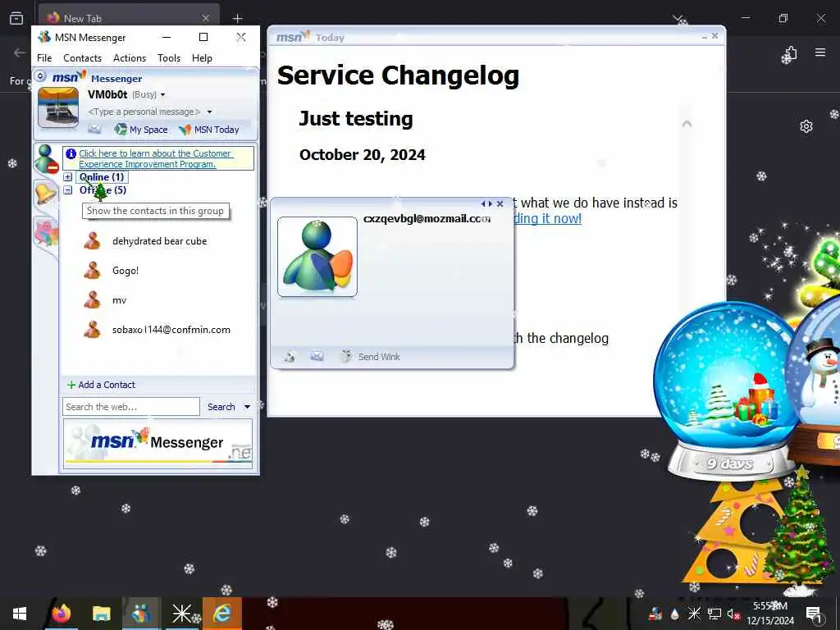The height and width of the screenshot is (630, 840).
Task: Click into the Search the web field
Action: [x=131, y=407]
